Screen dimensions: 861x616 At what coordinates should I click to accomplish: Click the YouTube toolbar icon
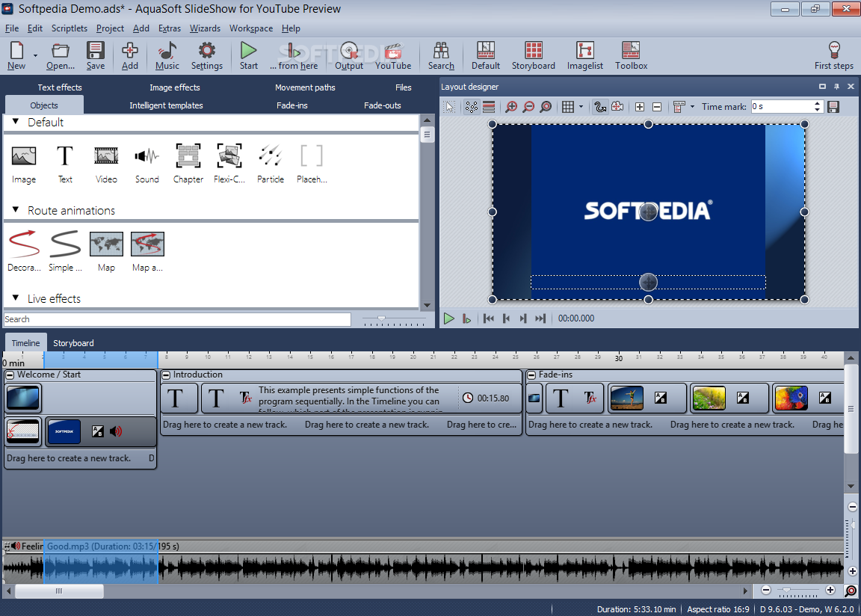pos(393,55)
